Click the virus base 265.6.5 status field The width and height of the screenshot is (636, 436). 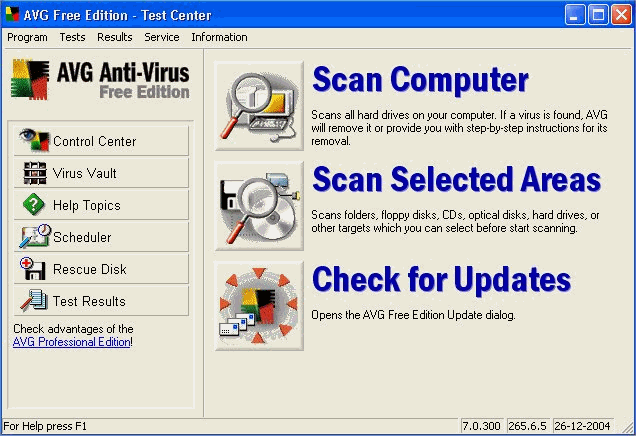point(528,426)
